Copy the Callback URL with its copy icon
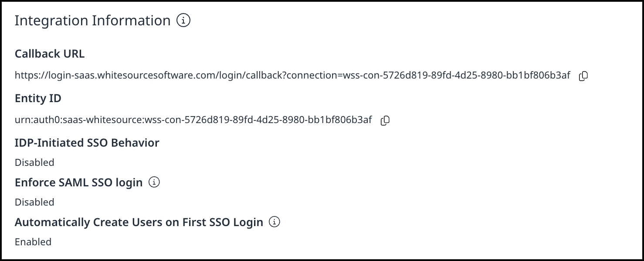The image size is (644, 261). [x=583, y=76]
